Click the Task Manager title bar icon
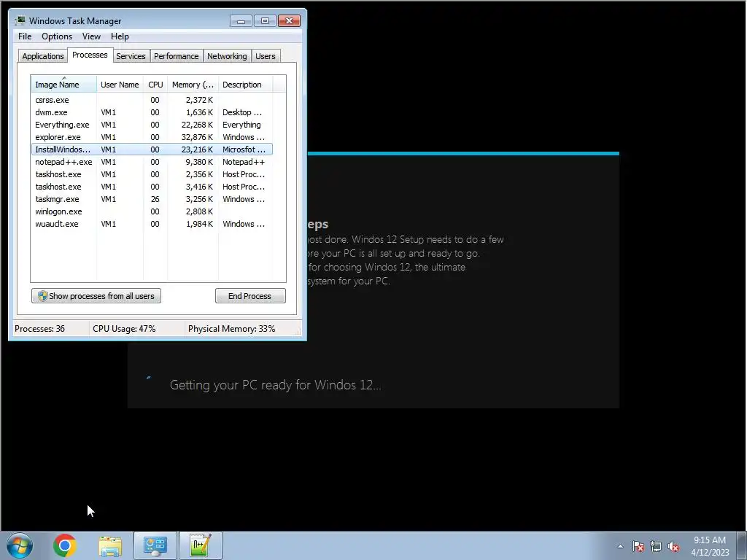Image resolution: width=747 pixels, height=560 pixels. [20, 20]
